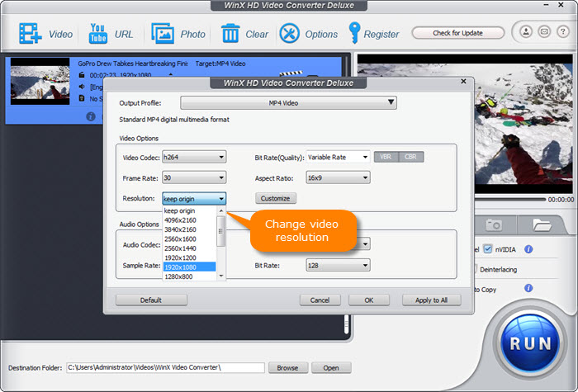This screenshot has height=392, width=578.
Task: Cancel the settings dialog
Action: (x=320, y=300)
